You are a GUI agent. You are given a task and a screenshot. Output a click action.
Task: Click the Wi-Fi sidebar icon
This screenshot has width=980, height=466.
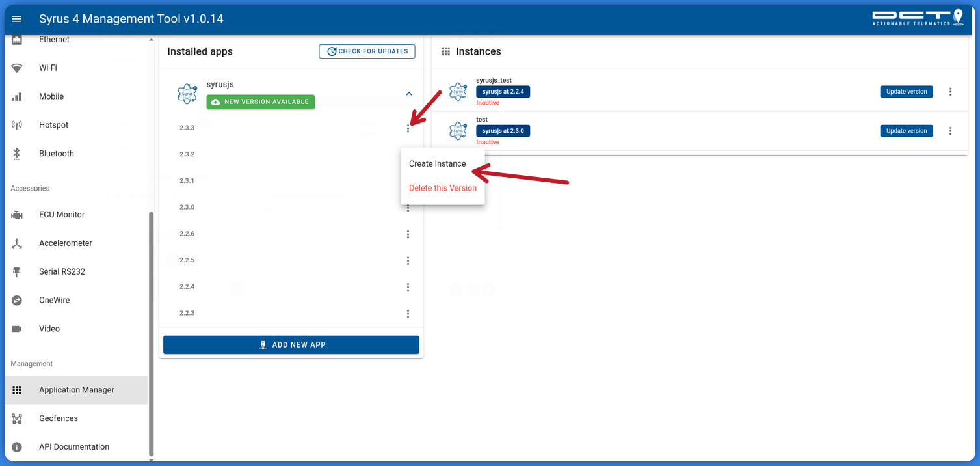pyautogui.click(x=17, y=68)
